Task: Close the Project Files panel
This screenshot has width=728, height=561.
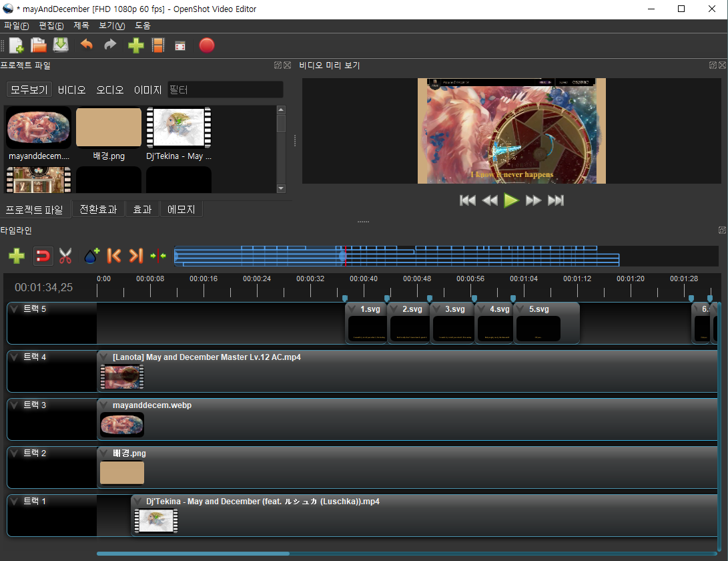Action: (288, 65)
